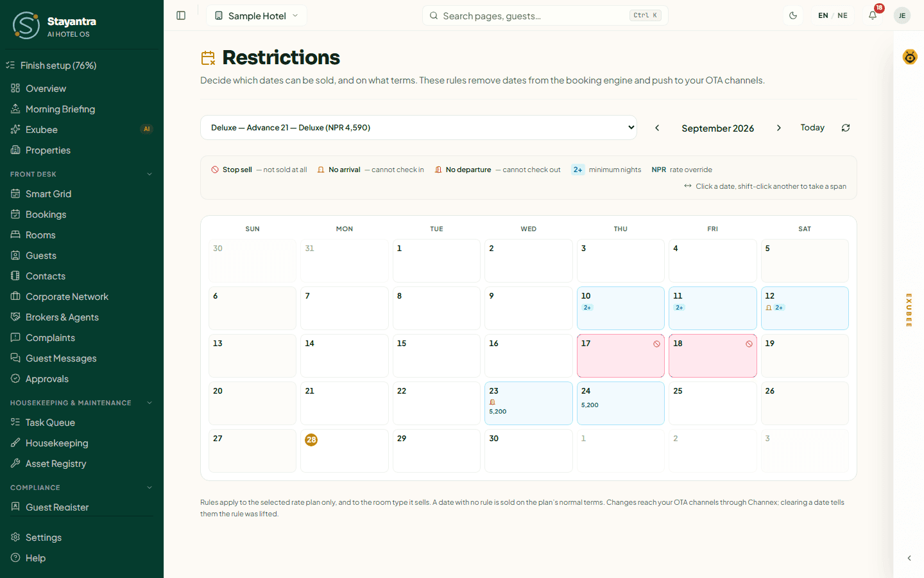Open Settings gear in sidebar

click(15, 538)
